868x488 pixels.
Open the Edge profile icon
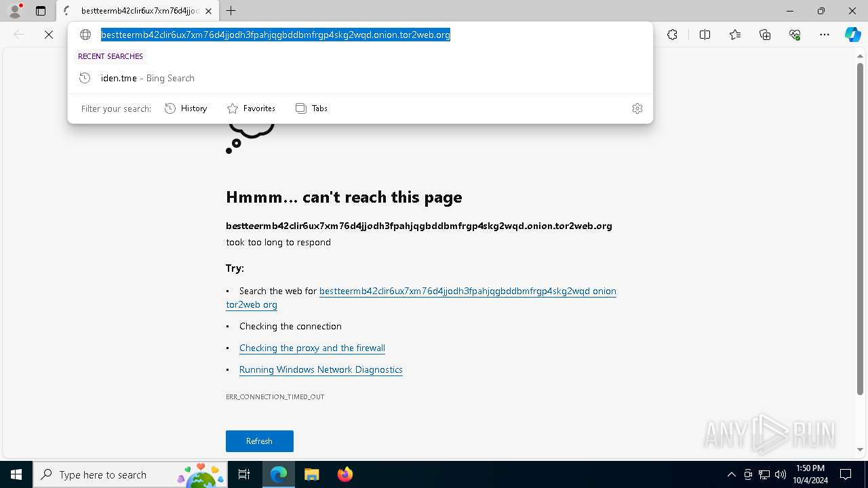pyautogui.click(x=15, y=11)
